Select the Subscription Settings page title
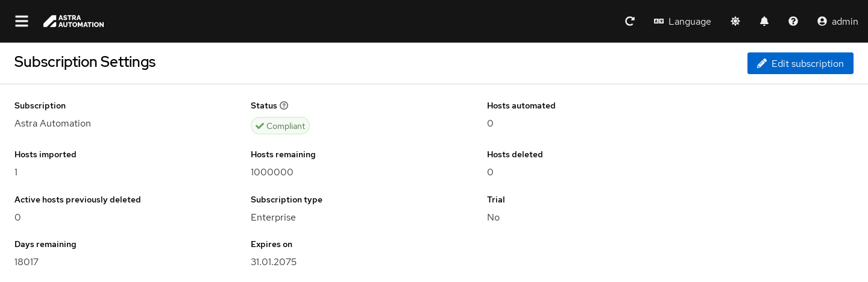Viewport: 868px width, 282px height. point(85,61)
